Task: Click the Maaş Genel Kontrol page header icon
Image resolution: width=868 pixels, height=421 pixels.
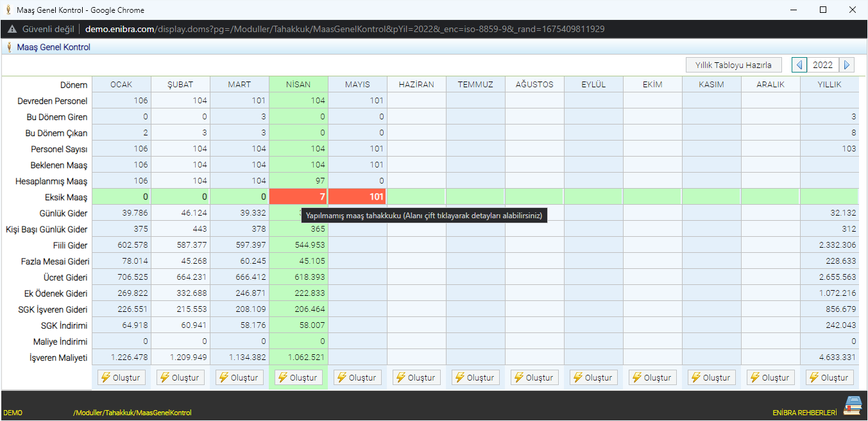Action: (9, 47)
